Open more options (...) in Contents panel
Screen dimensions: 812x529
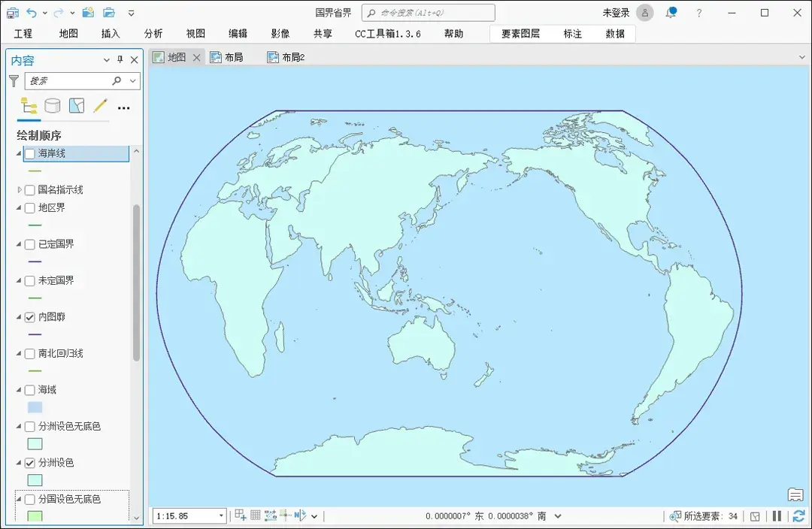[x=122, y=107]
